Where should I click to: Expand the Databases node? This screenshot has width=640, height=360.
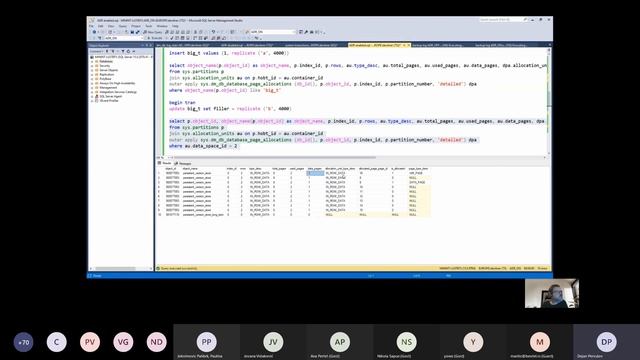click(x=92, y=61)
